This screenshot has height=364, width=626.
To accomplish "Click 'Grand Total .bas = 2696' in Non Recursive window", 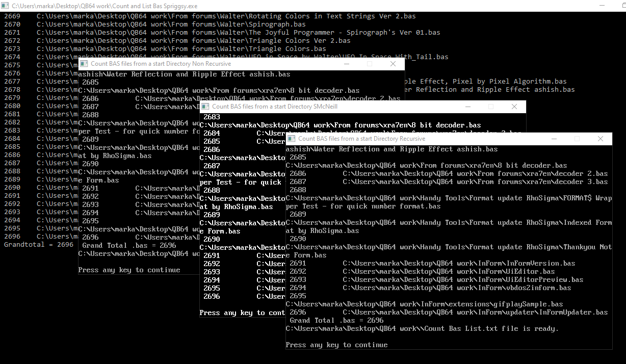I will (129, 245).
